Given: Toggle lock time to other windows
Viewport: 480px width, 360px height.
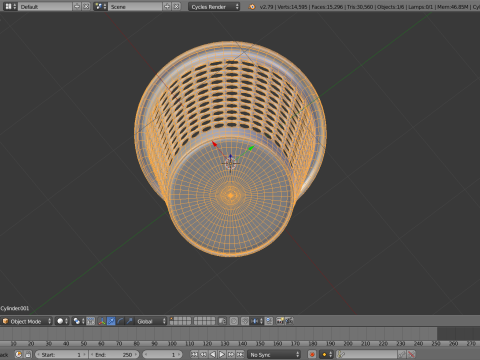Looking at the screenshot, I should (x=28, y=355).
